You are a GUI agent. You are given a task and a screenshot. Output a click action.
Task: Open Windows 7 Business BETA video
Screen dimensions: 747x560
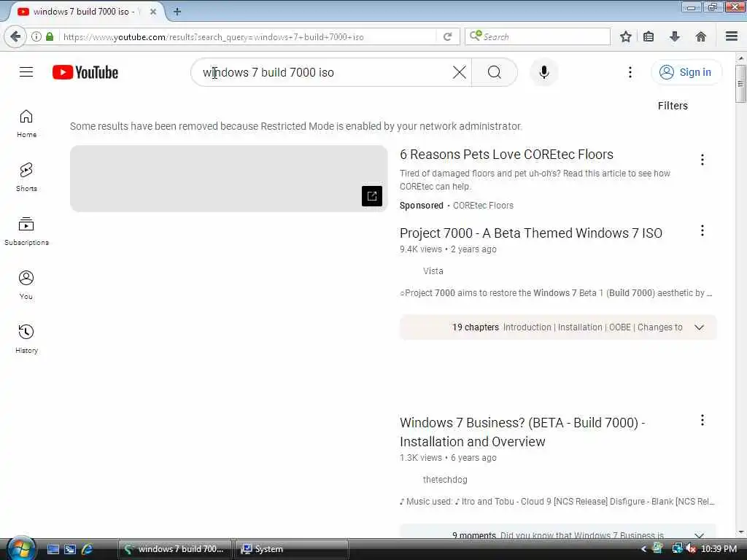point(522,432)
